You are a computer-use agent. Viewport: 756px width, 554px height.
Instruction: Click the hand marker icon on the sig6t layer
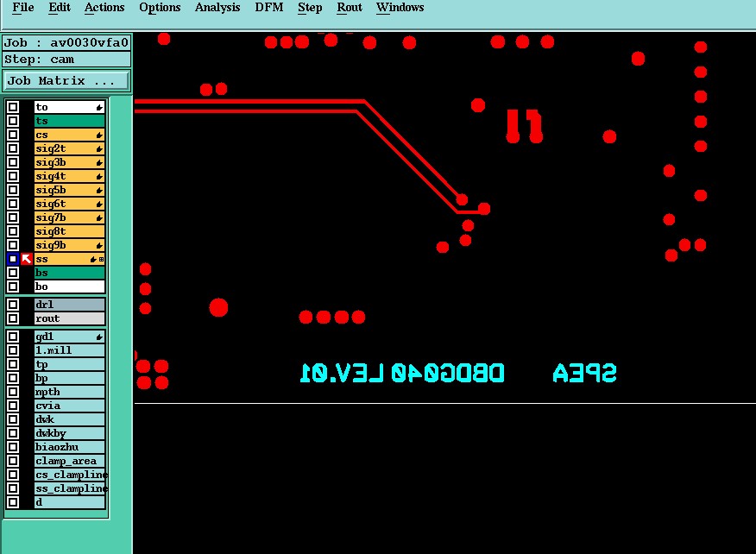click(x=99, y=204)
